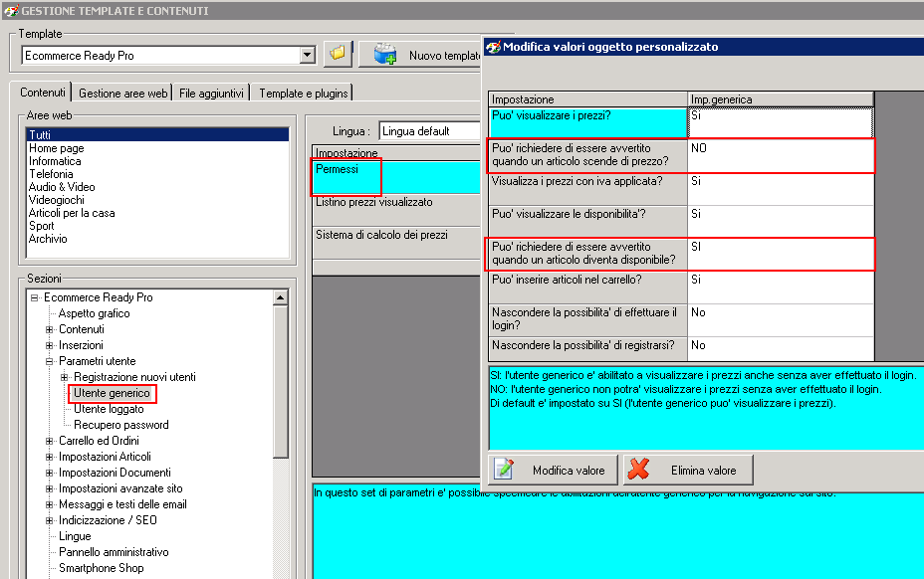Viewport: 924px width, 579px height.
Task: Click the Sezioni tree scrollbar thumb
Action: click(x=281, y=381)
